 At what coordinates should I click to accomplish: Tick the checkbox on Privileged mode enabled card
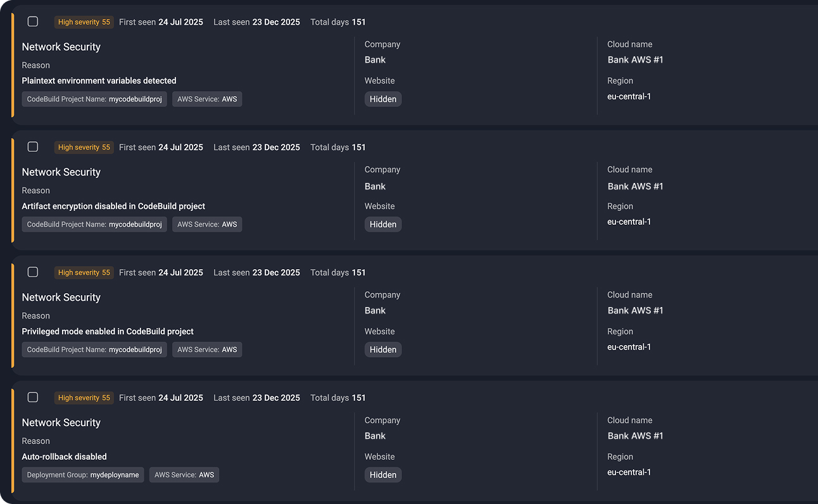click(x=33, y=272)
